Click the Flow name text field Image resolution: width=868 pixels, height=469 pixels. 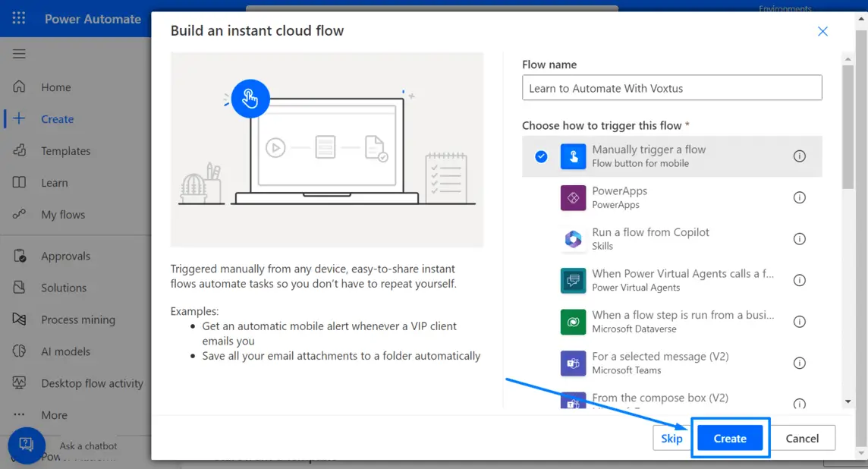click(x=671, y=88)
